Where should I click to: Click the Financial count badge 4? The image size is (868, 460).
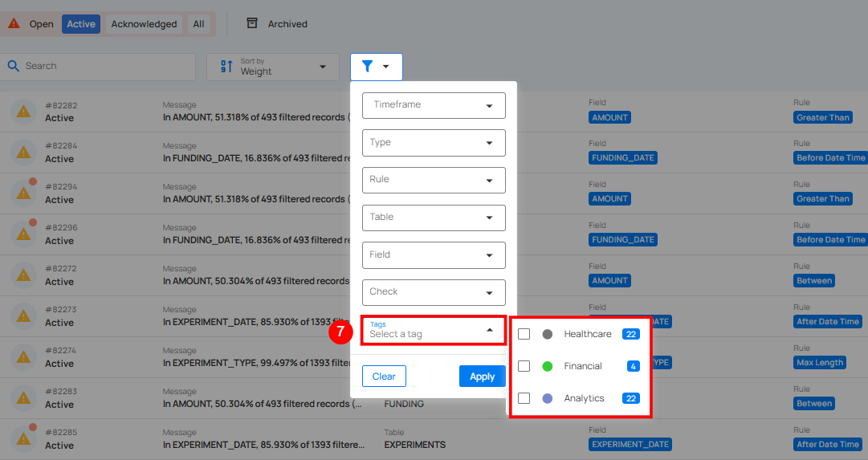click(x=634, y=366)
